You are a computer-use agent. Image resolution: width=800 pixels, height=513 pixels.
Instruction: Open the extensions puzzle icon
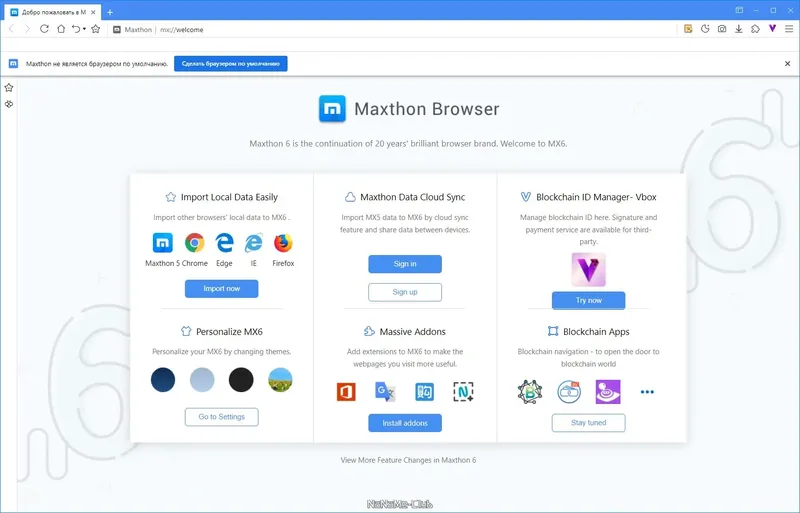756,29
